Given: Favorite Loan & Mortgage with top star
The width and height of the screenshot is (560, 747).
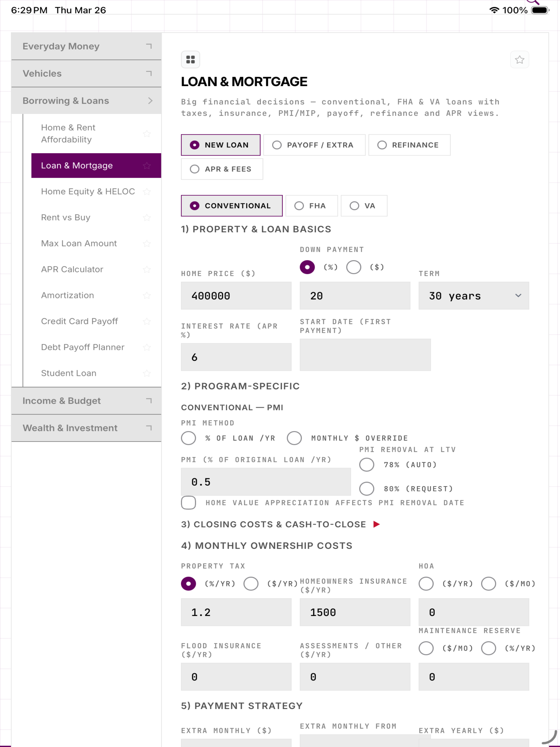Looking at the screenshot, I should coord(520,60).
